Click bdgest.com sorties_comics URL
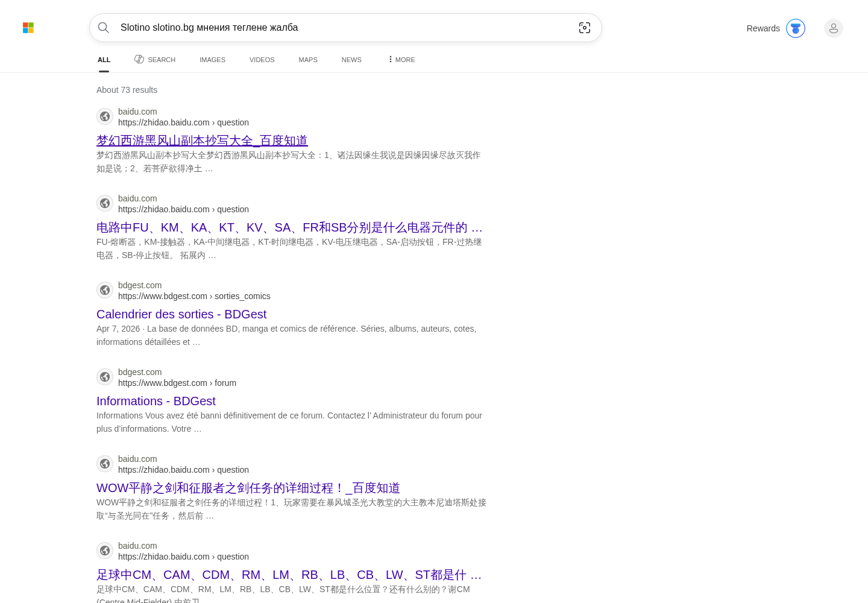Viewport: 868px width, 603px height. pyautogui.click(x=194, y=296)
